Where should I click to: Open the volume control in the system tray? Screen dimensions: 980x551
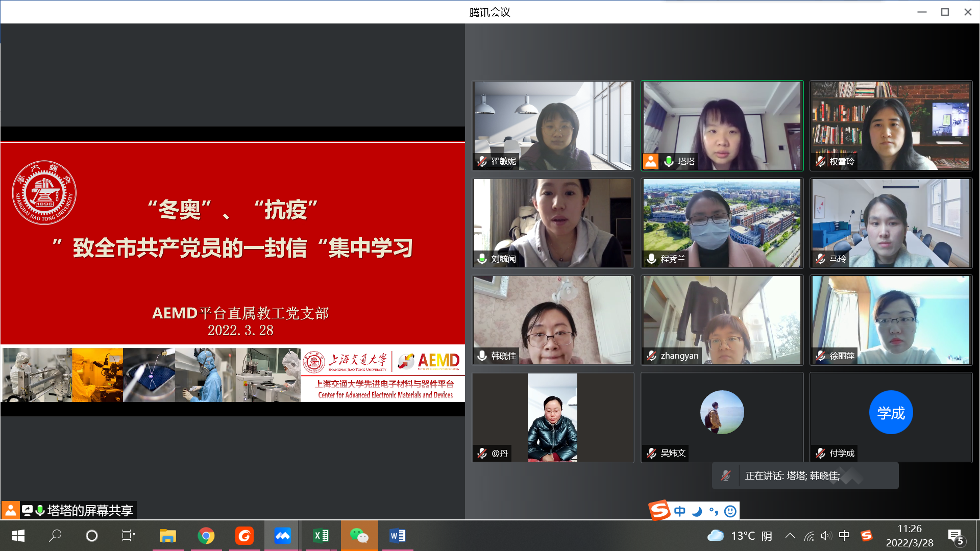827,536
